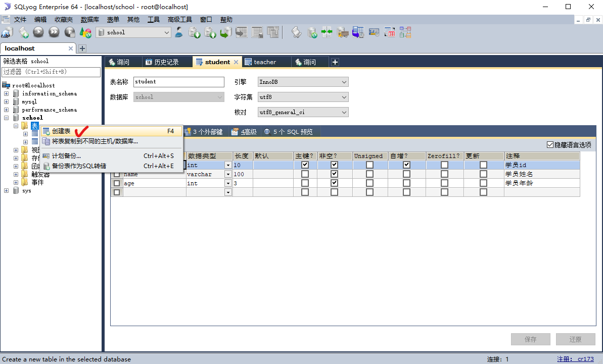Click the execute all queries fast-forward icon
Screen dimensions: 603x364
pyautogui.click(x=54, y=32)
